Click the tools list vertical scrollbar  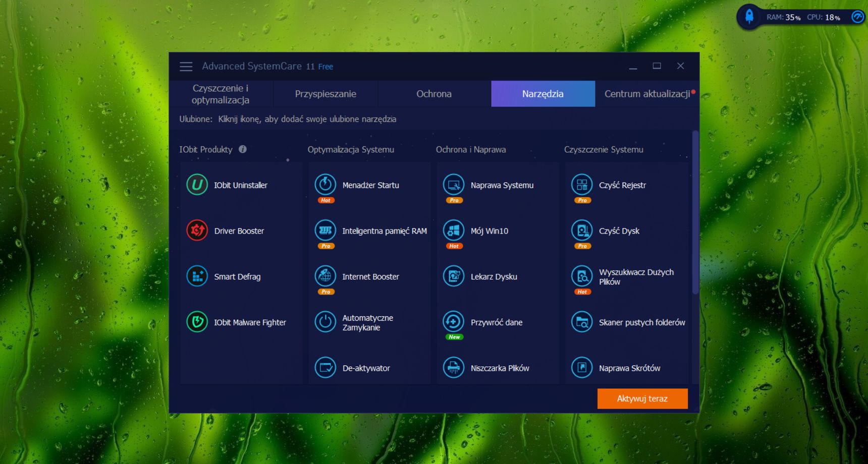(695, 212)
